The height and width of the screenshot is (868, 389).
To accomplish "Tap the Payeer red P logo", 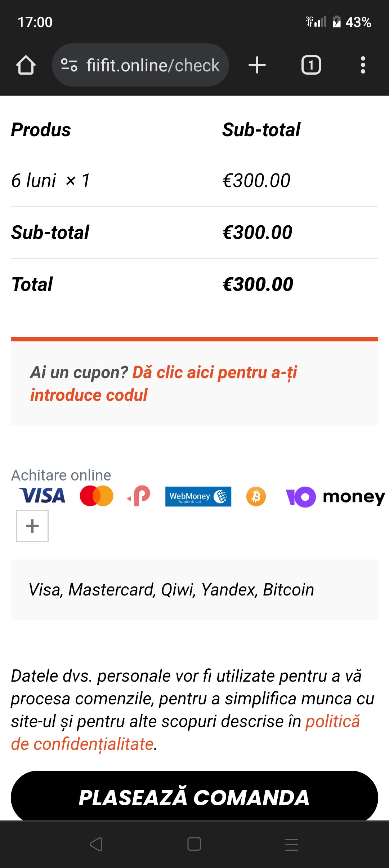I will coord(139,496).
